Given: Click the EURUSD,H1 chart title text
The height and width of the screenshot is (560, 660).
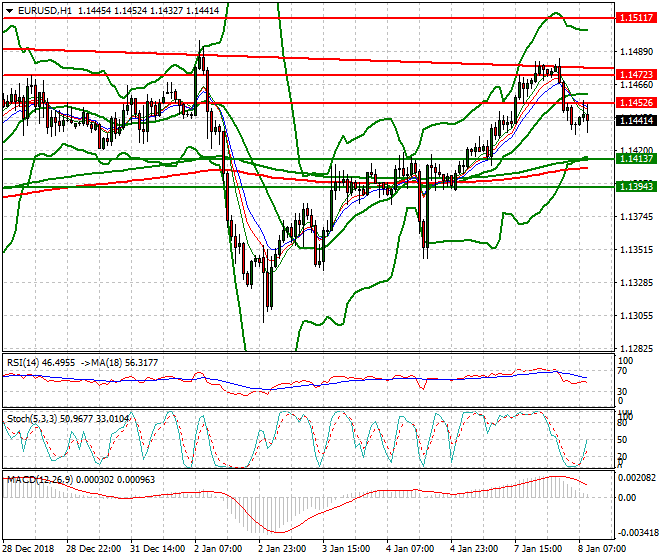Looking at the screenshot, I should pyautogui.click(x=45, y=11).
